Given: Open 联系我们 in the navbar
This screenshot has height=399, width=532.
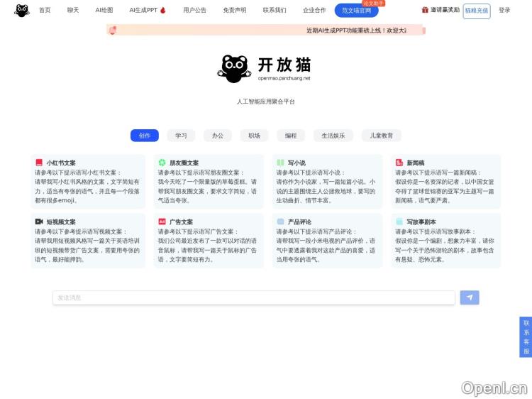Looking at the screenshot, I should (x=275, y=10).
